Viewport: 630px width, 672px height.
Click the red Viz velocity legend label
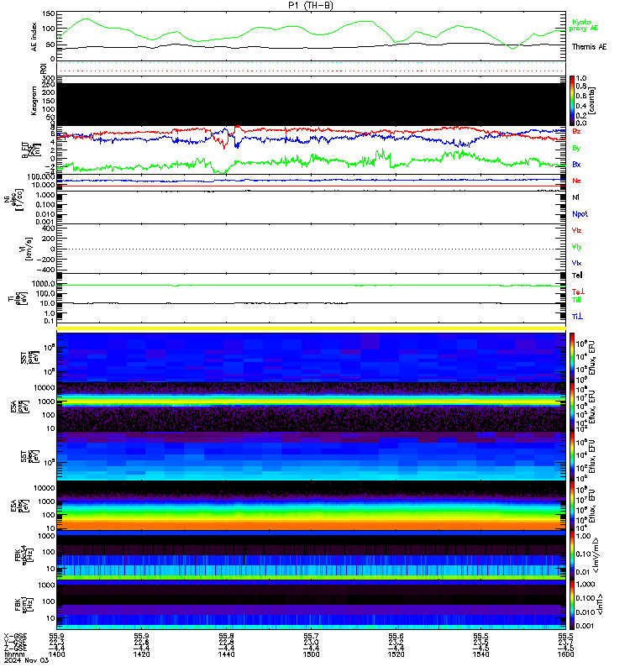pos(576,230)
